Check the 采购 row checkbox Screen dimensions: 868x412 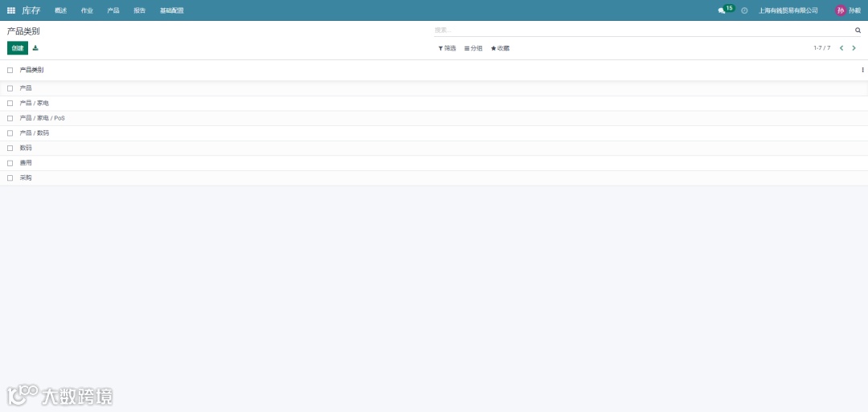tap(10, 178)
